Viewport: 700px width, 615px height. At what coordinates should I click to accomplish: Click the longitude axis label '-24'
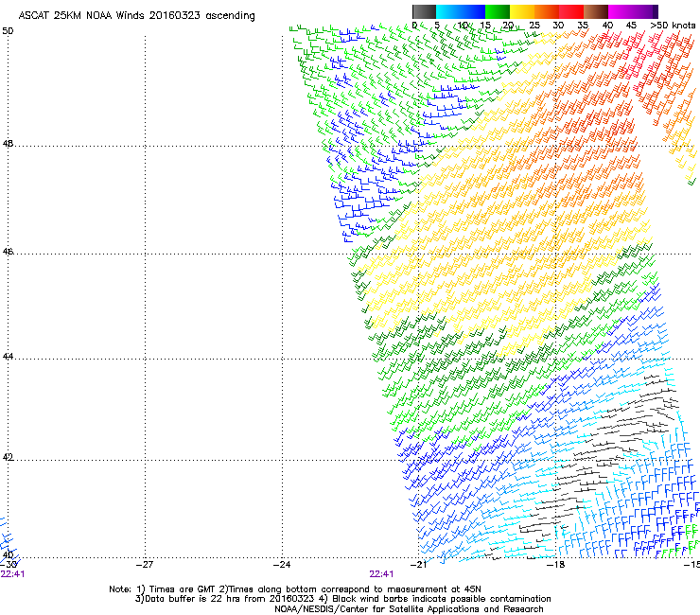coord(282,565)
